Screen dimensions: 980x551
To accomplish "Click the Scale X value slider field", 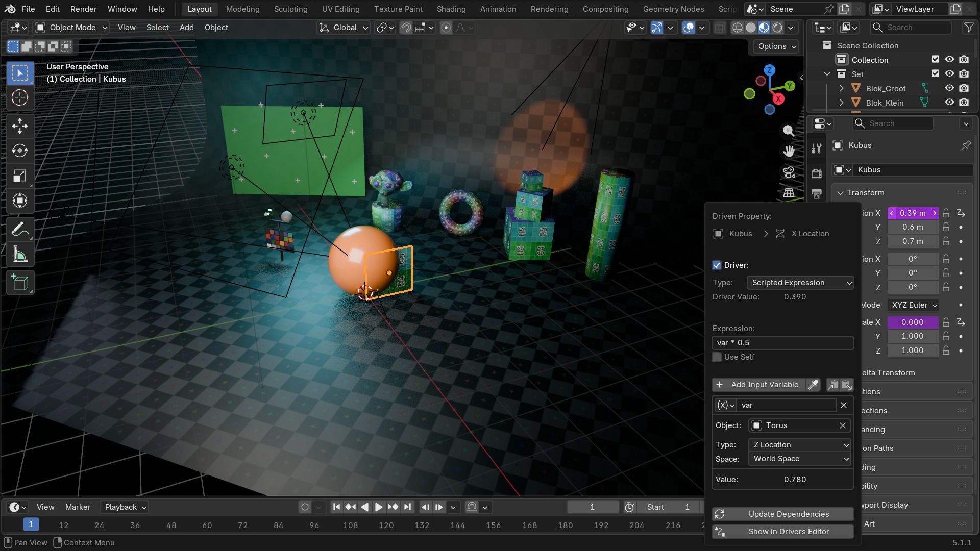I will coord(913,322).
